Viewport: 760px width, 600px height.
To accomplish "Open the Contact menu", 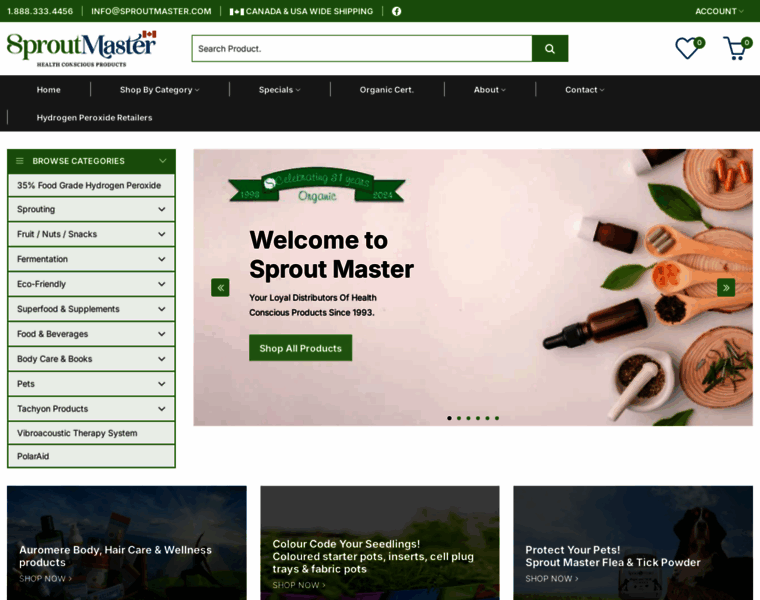I will point(585,90).
